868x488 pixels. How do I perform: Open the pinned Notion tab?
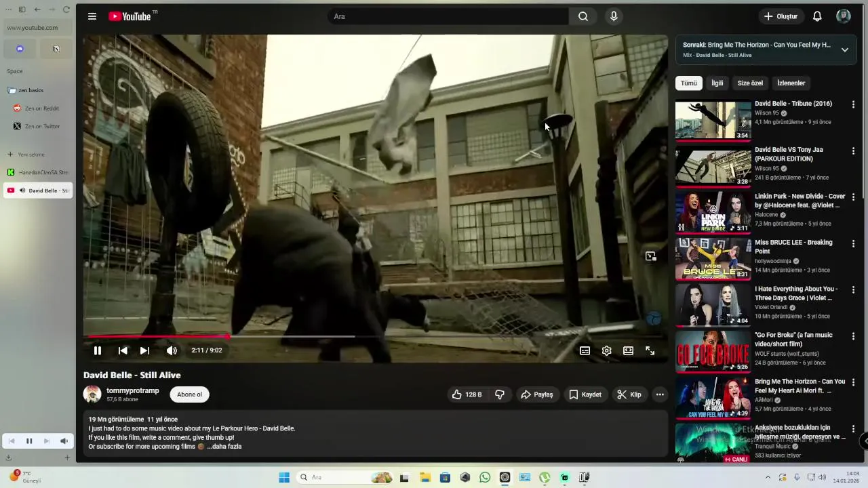click(x=56, y=49)
